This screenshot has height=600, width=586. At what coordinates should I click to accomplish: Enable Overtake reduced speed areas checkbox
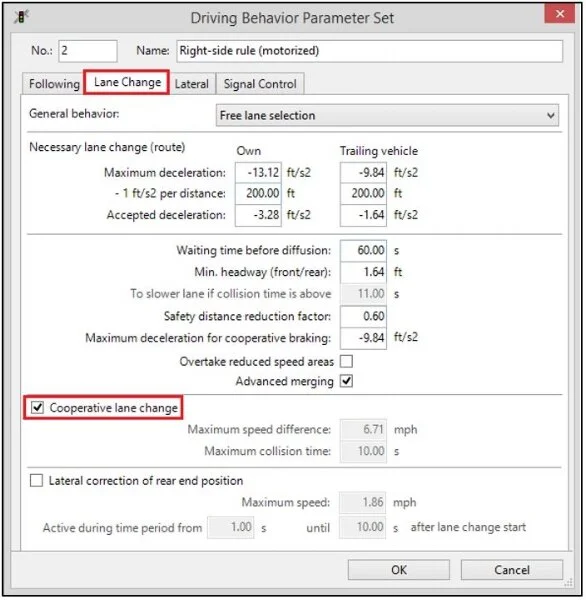346,361
